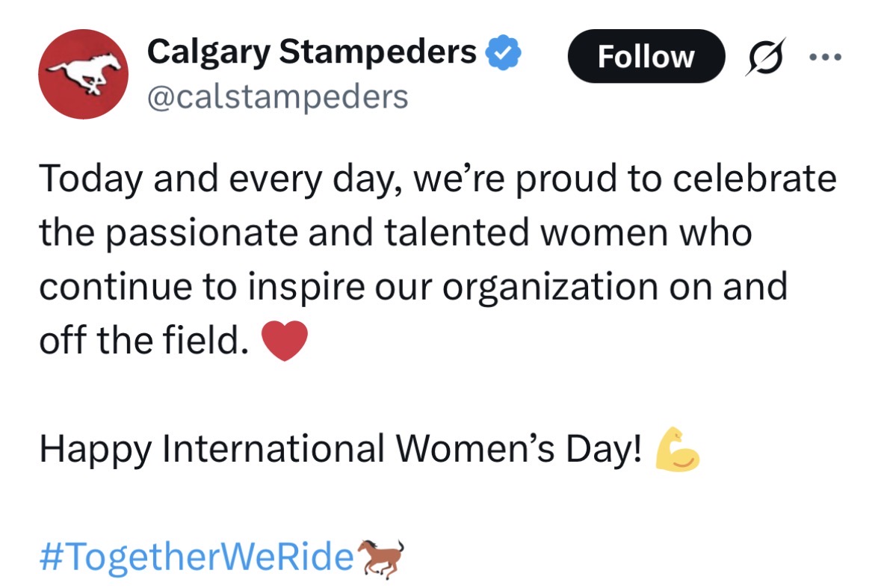Open the Calgary Stampeders display name
The height and width of the screenshot is (588, 881).
(x=312, y=52)
